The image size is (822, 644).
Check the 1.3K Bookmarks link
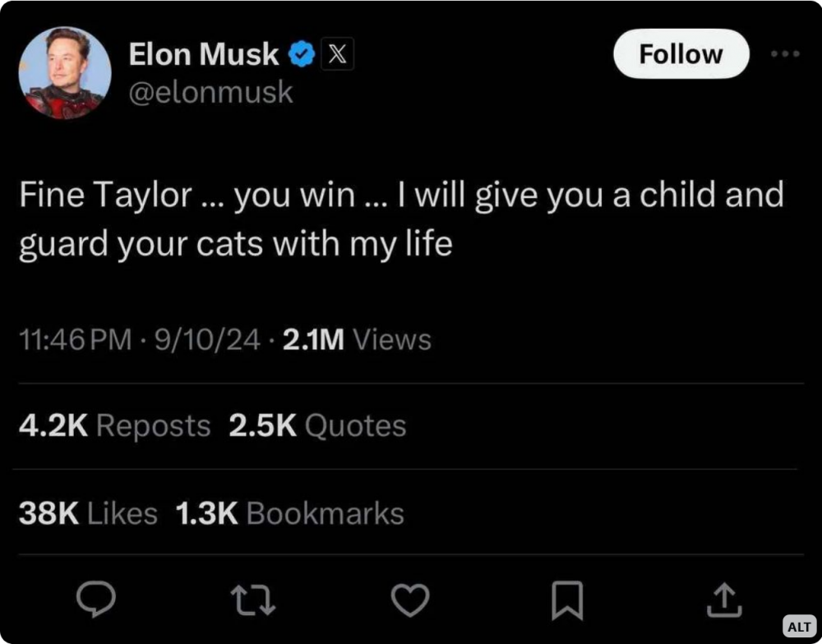point(289,513)
